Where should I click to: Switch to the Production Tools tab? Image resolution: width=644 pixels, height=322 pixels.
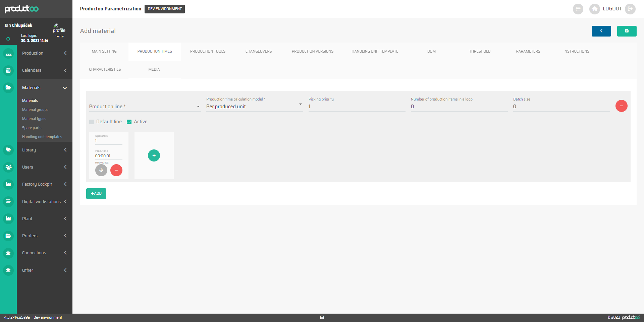tap(208, 51)
